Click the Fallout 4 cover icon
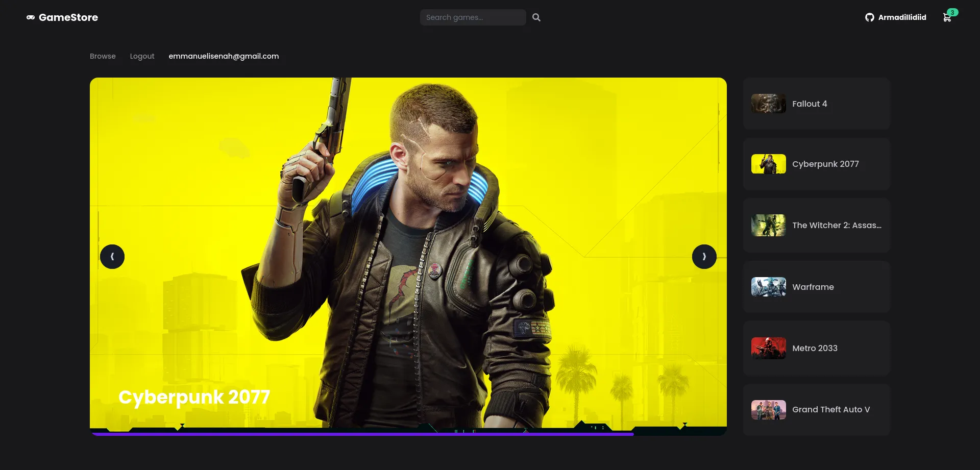 coord(768,103)
